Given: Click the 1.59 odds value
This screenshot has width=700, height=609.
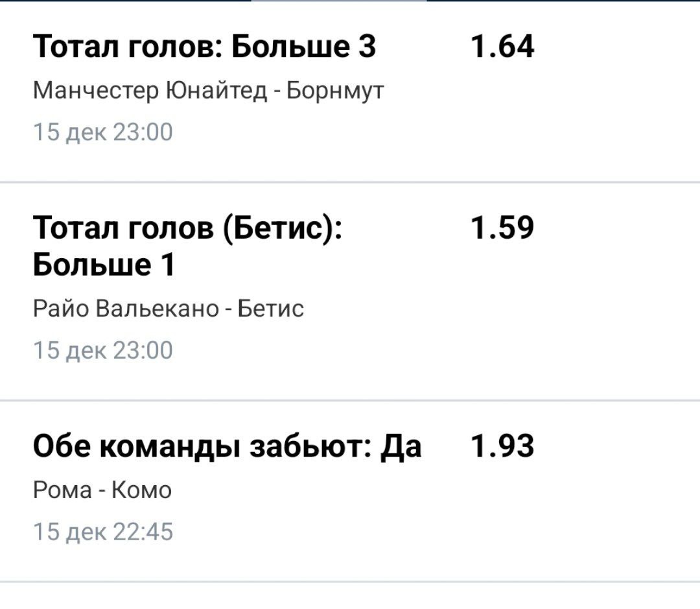Looking at the screenshot, I should click(502, 228).
